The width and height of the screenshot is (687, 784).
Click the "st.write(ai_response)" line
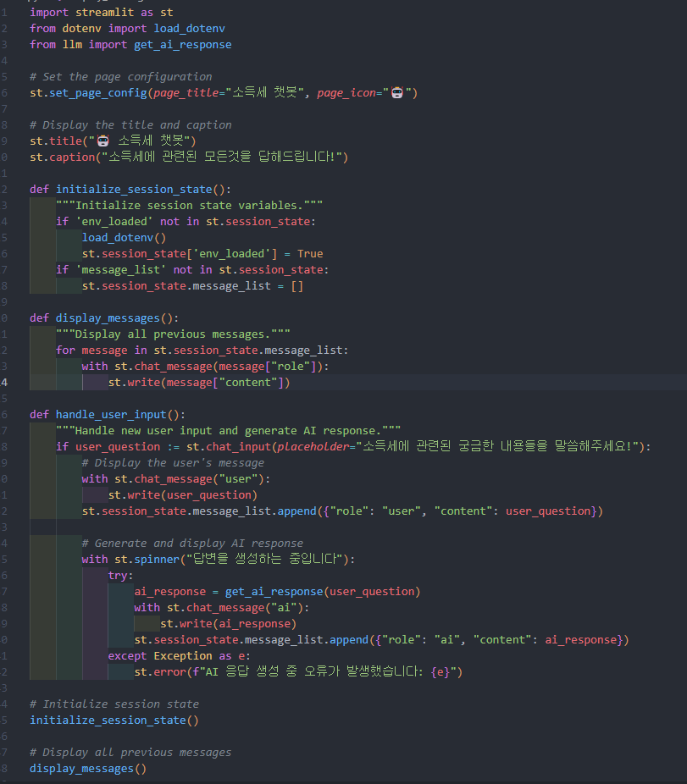click(x=228, y=623)
